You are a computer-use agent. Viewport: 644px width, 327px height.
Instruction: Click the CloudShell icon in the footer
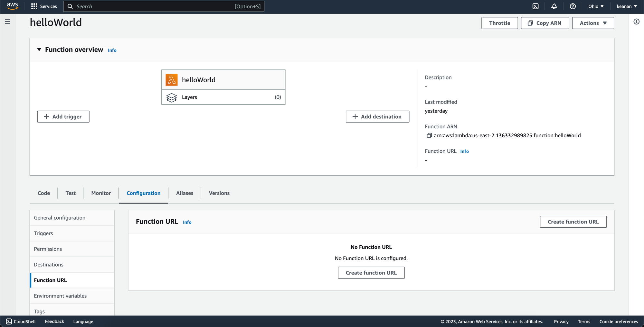pyautogui.click(x=9, y=322)
